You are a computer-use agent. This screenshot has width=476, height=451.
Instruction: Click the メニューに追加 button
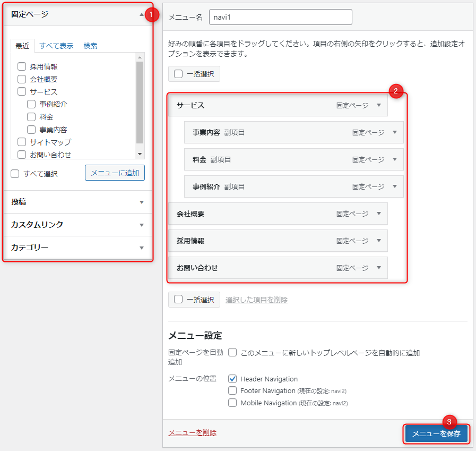115,173
